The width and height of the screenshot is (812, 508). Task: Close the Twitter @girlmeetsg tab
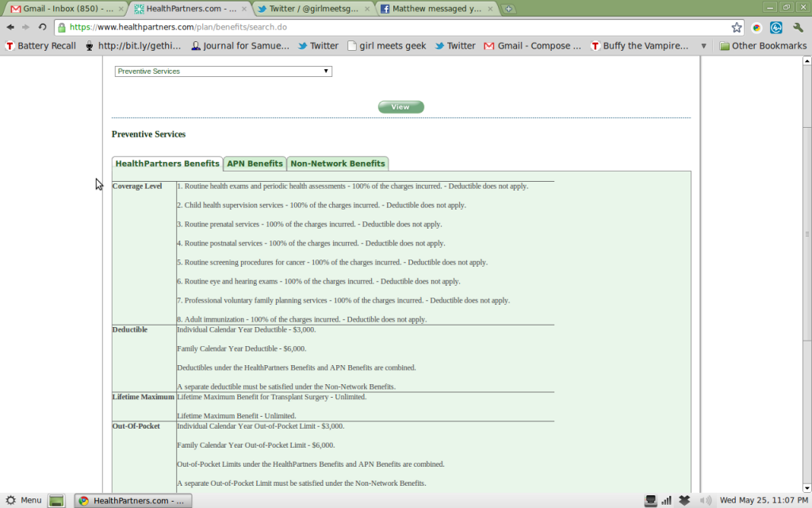pos(367,9)
